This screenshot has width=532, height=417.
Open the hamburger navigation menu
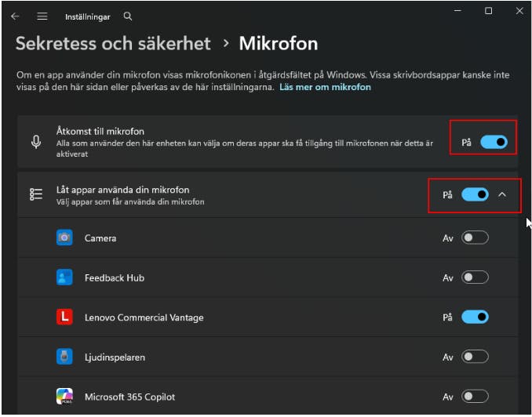[42, 16]
